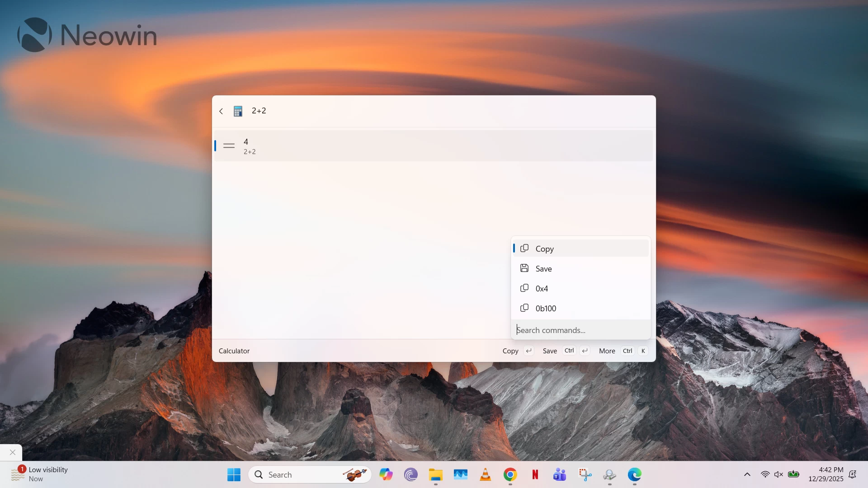Toggle the More commands button
This screenshot has width=868, height=488.
[x=607, y=351]
